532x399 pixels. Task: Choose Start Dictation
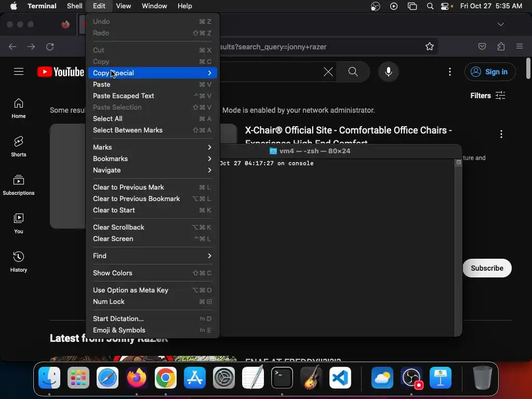tap(152, 319)
